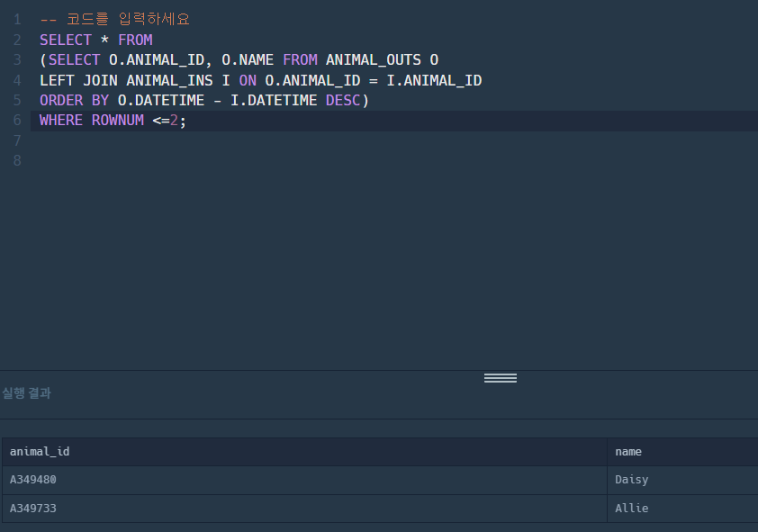Click ANIMAL_OUTS table name in line 3

click(374, 60)
